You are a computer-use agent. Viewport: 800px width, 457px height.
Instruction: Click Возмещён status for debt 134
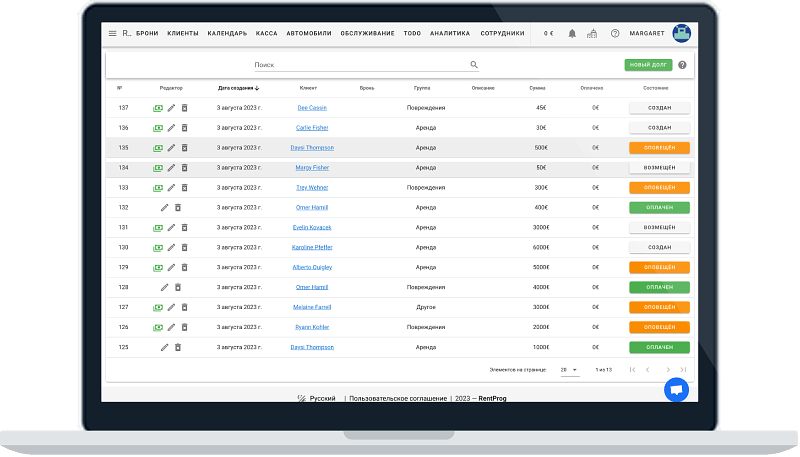659,167
